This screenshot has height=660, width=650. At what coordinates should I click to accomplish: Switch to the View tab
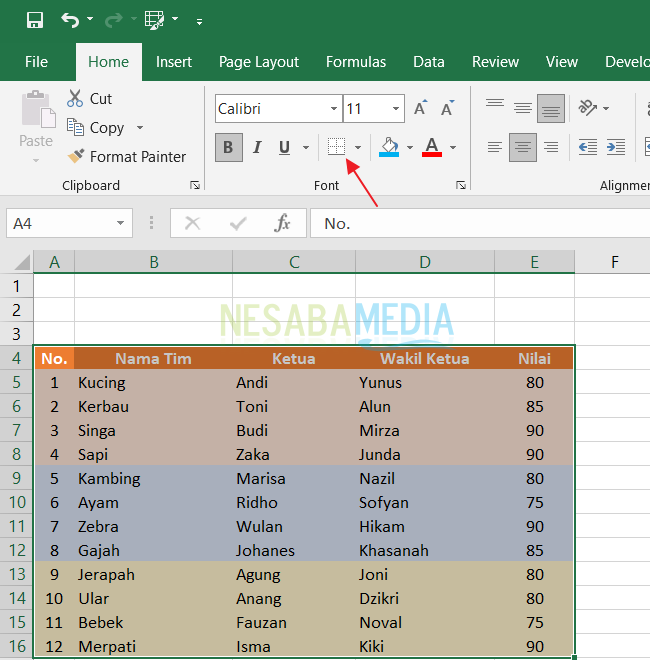pyautogui.click(x=562, y=62)
